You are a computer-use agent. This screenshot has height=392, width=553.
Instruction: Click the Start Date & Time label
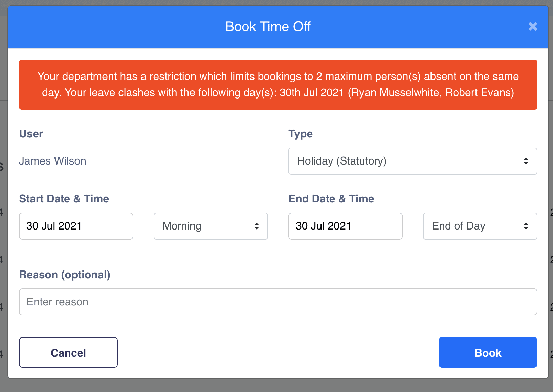point(64,199)
